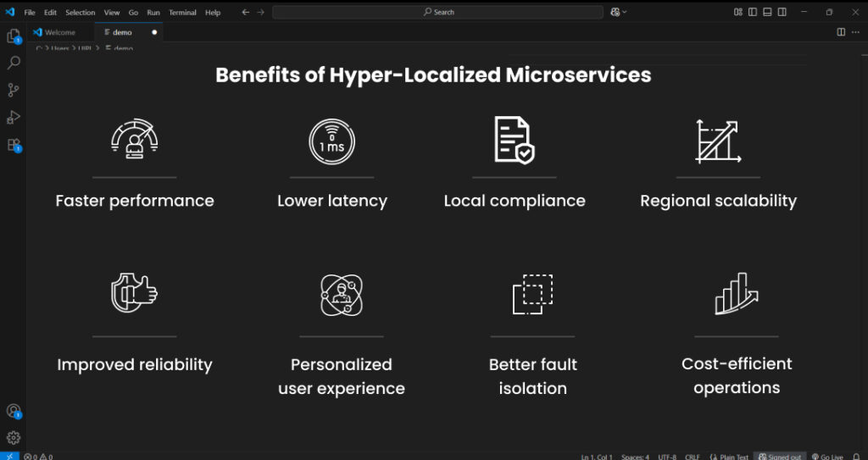868x460 pixels.
Task: Open notifications bell in status bar
Action: (857, 457)
